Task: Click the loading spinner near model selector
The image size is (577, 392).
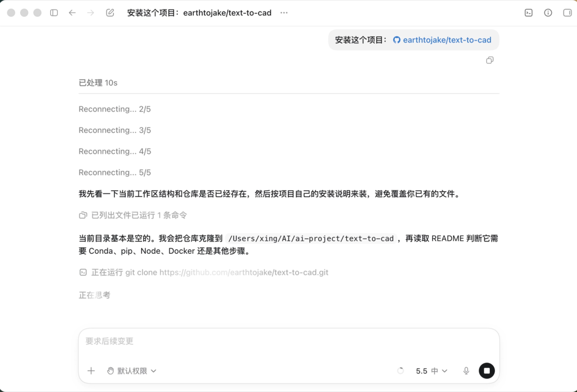Action: tap(401, 371)
